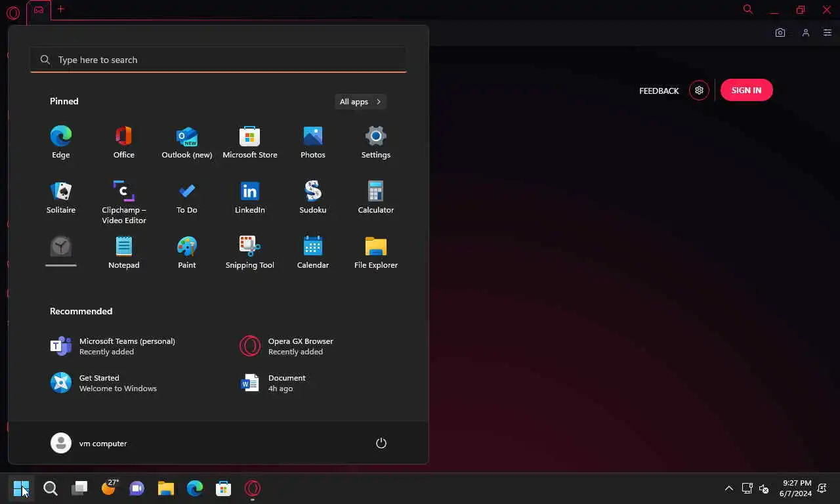Viewport: 840px width, 504px height.
Task: Click the Opera search tabs magnifier icon
Action: coord(747,9)
